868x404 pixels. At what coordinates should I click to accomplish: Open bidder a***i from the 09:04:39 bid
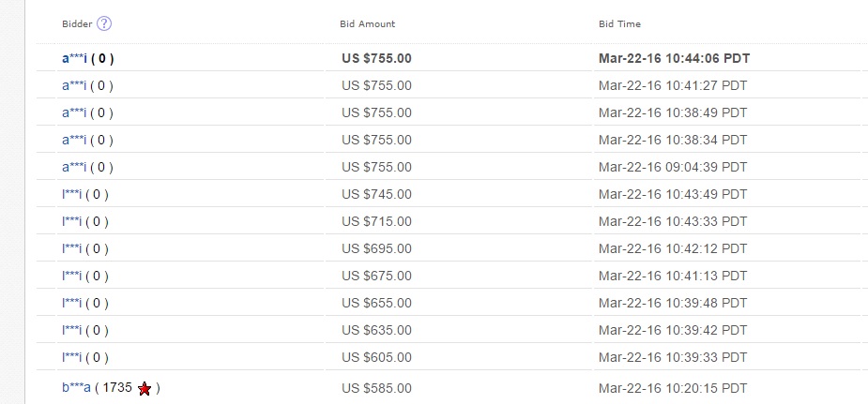(x=74, y=167)
